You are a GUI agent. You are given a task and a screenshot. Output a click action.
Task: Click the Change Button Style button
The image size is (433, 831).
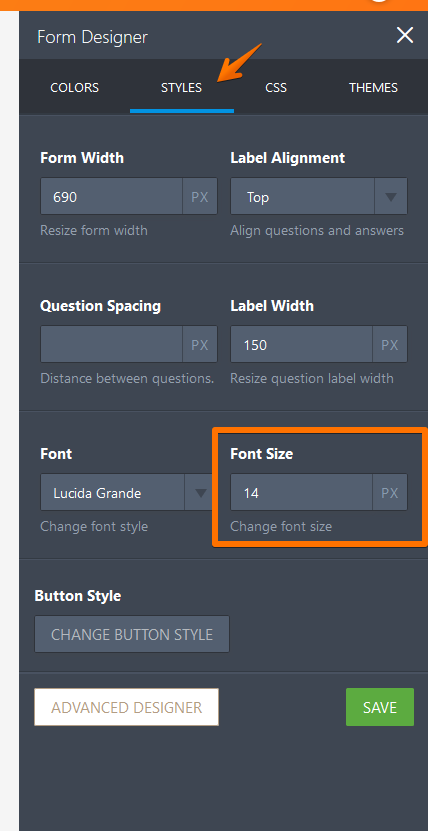(132, 634)
